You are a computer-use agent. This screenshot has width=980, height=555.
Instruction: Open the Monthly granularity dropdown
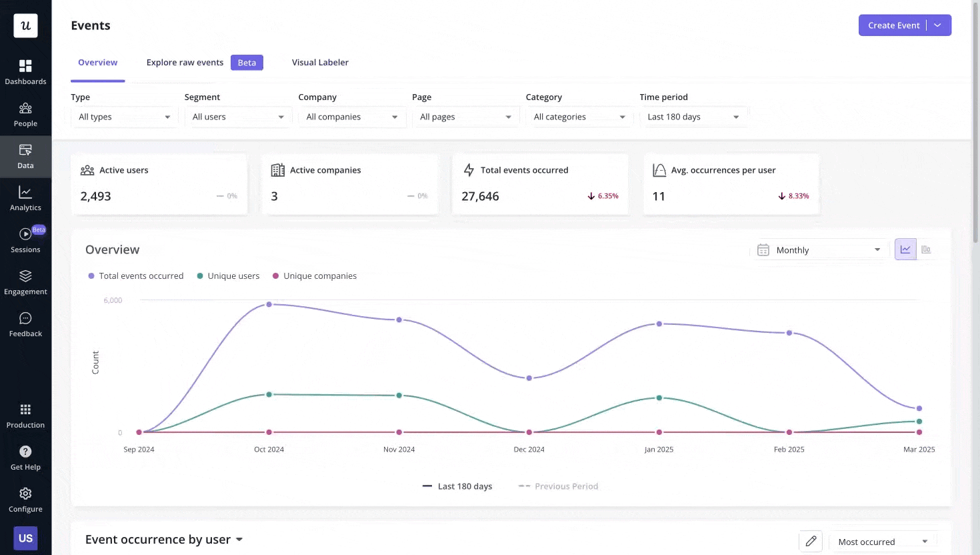click(819, 249)
